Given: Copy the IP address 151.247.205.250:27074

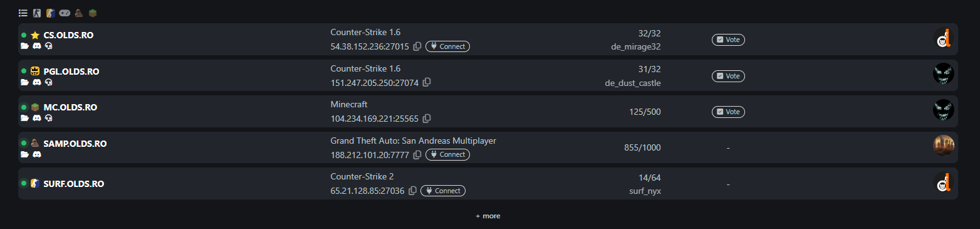Looking at the screenshot, I should (x=427, y=82).
